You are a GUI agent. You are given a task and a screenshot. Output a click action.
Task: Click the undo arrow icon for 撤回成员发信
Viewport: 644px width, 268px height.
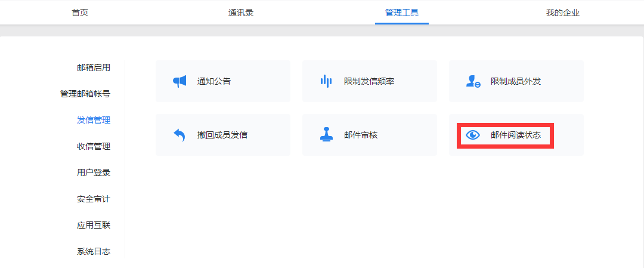pos(179,135)
